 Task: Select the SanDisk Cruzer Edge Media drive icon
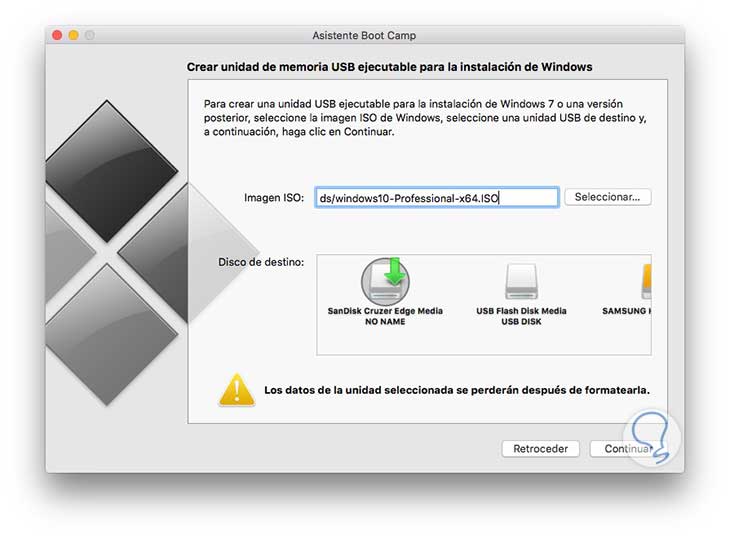pos(385,282)
